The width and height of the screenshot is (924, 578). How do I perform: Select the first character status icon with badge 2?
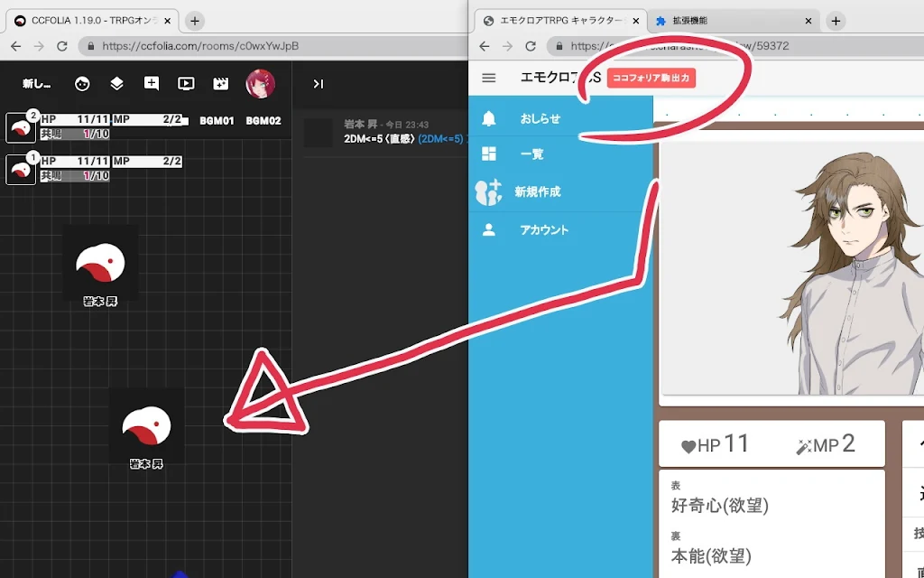tap(21, 127)
